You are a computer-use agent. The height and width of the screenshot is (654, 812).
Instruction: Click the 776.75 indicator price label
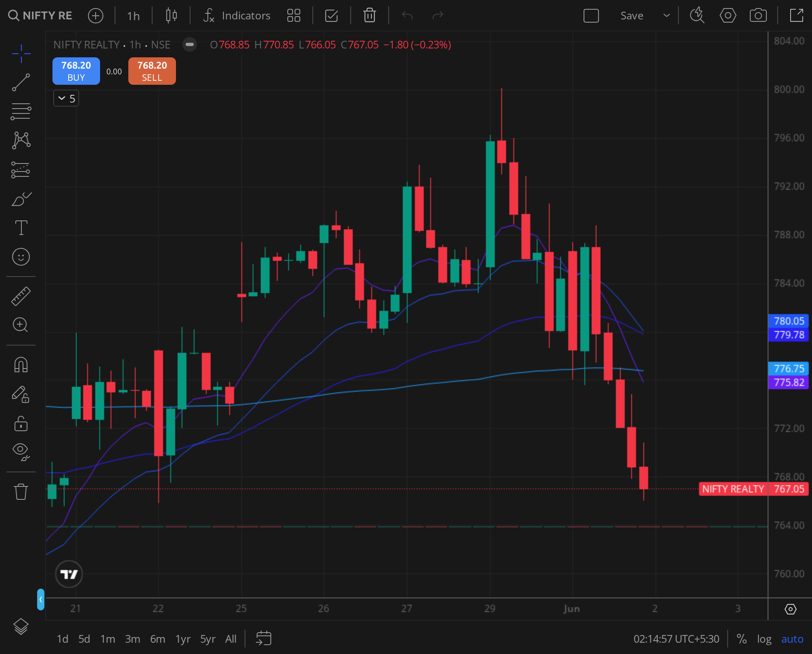[x=789, y=369]
